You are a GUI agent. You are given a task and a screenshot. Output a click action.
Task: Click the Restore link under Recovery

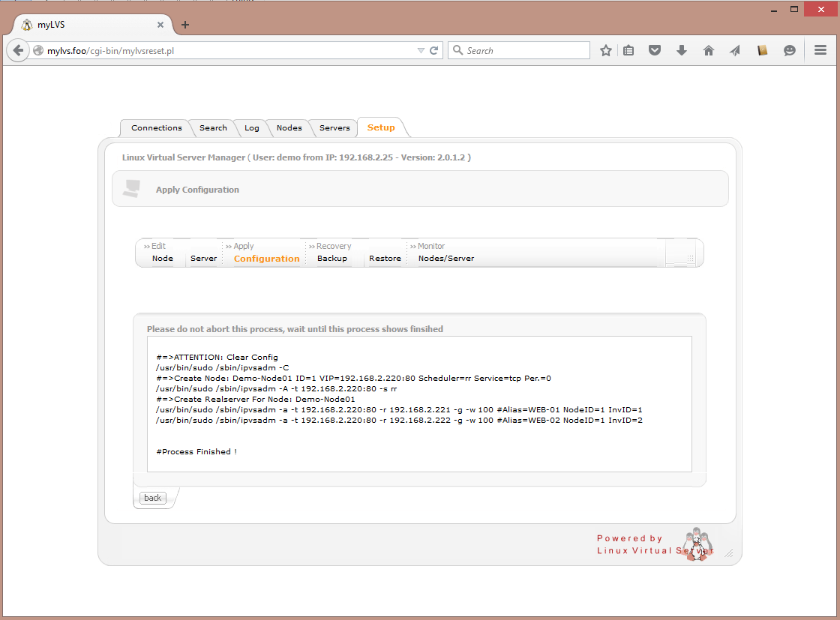pyautogui.click(x=385, y=259)
